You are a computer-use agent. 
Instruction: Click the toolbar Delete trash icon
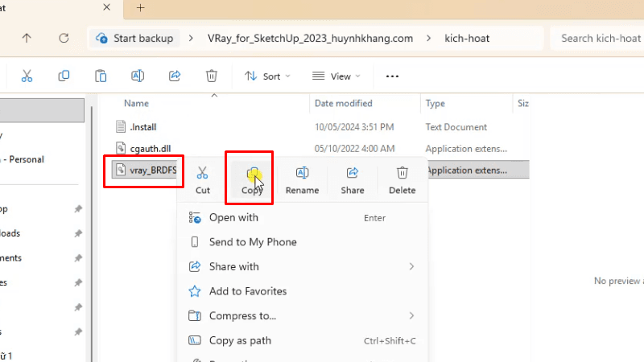point(212,76)
